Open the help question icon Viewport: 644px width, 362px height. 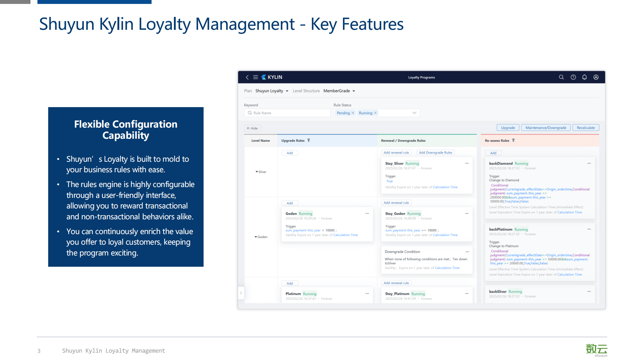click(x=573, y=77)
